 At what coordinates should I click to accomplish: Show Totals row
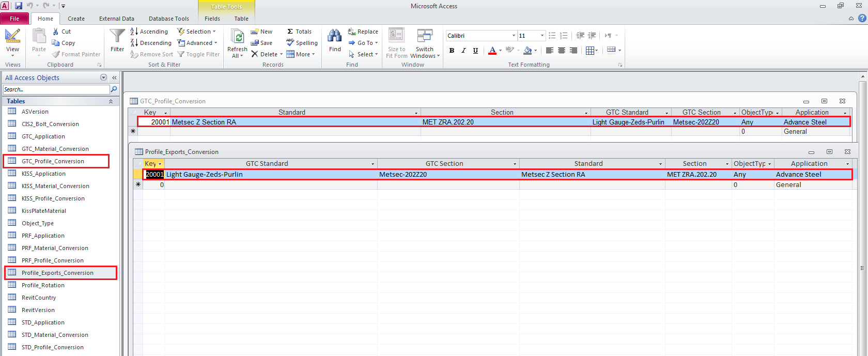click(x=299, y=32)
